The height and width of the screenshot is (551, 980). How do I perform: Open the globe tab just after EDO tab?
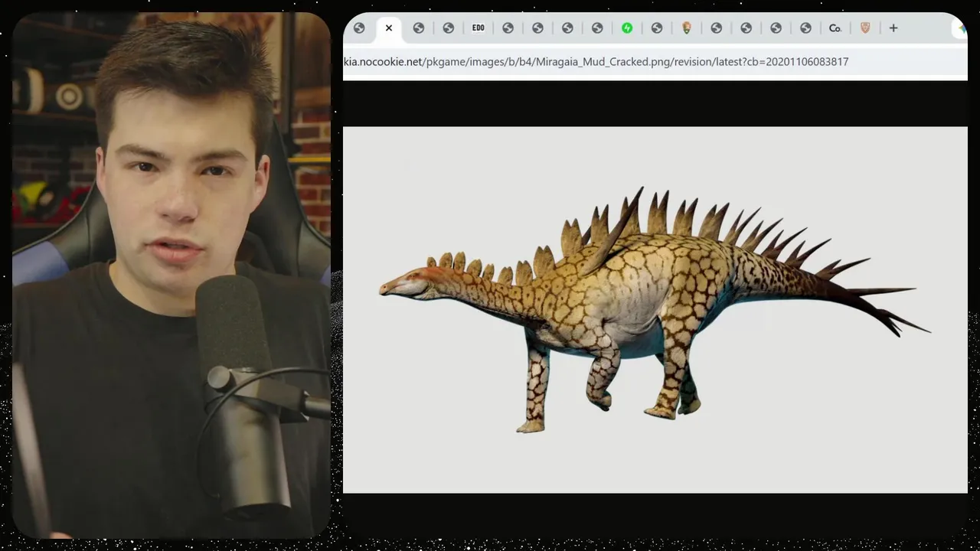[x=508, y=28]
